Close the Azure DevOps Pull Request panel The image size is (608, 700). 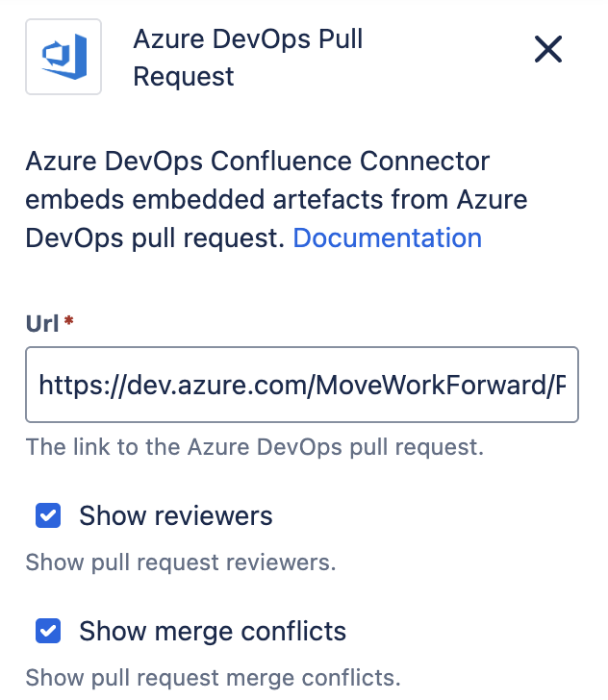(x=548, y=50)
